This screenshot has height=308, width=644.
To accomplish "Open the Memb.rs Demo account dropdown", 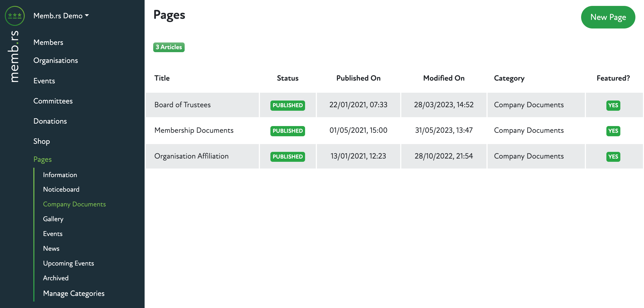I will coord(61,16).
